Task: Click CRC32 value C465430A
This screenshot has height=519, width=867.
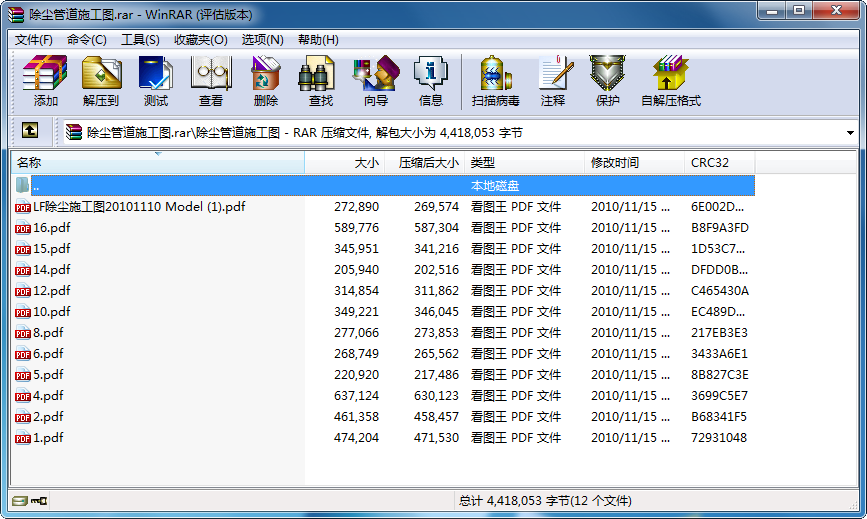Action: [x=720, y=291]
